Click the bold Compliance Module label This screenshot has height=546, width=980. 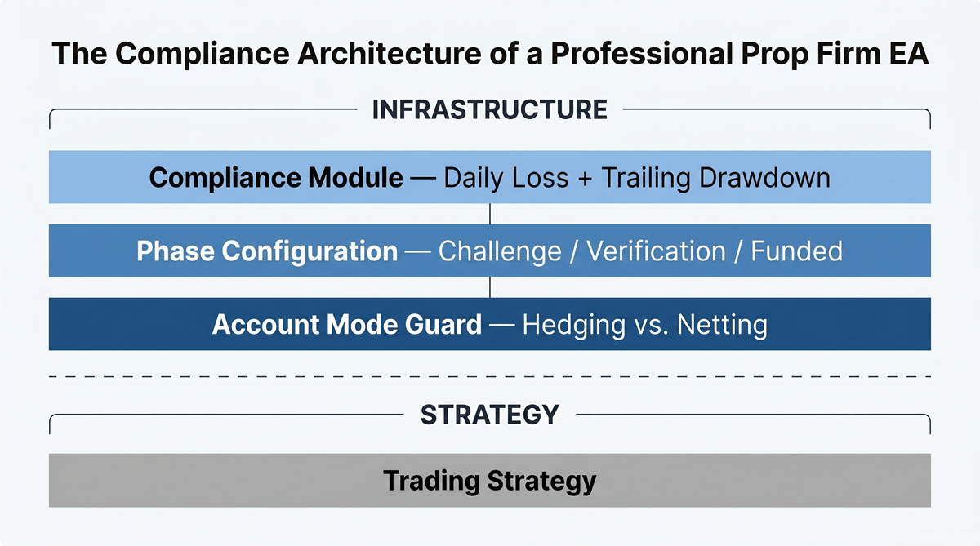[x=276, y=178]
